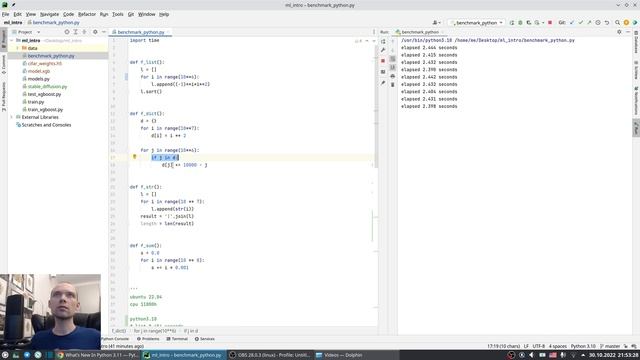Click the rerun icon in Run panel

383,41
